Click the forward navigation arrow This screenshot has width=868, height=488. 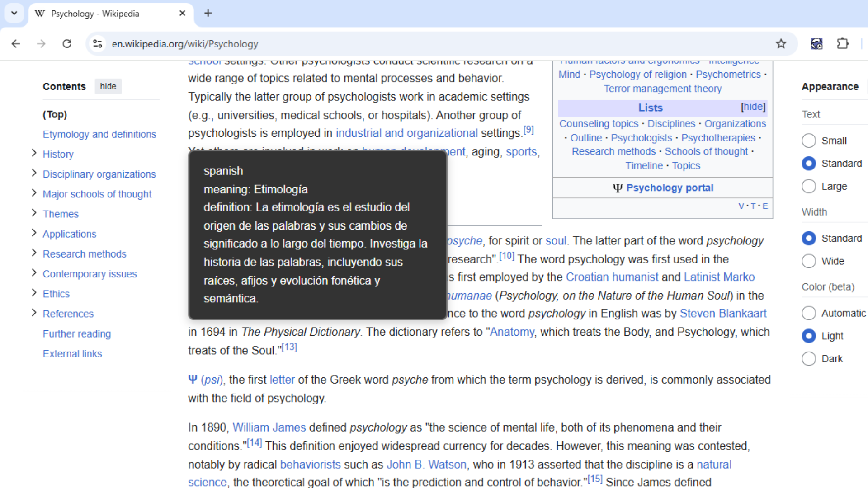coord(41,44)
